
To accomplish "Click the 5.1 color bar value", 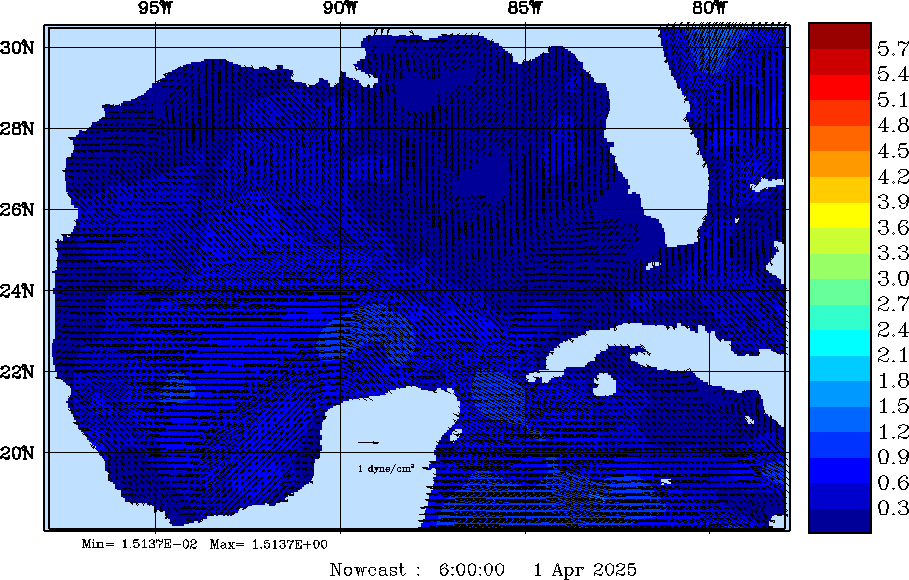I will tap(893, 100).
